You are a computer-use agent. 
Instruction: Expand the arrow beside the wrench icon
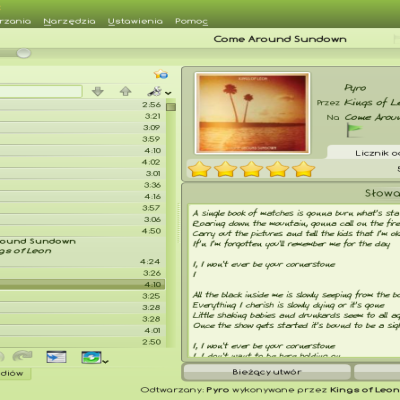(x=168, y=93)
